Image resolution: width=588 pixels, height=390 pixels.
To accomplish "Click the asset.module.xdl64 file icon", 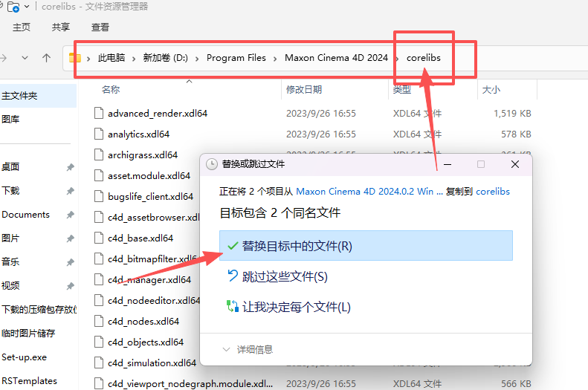I will tap(99, 176).
